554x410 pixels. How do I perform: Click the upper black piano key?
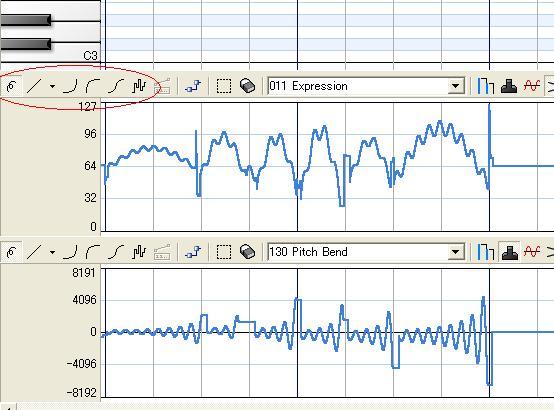25,20
